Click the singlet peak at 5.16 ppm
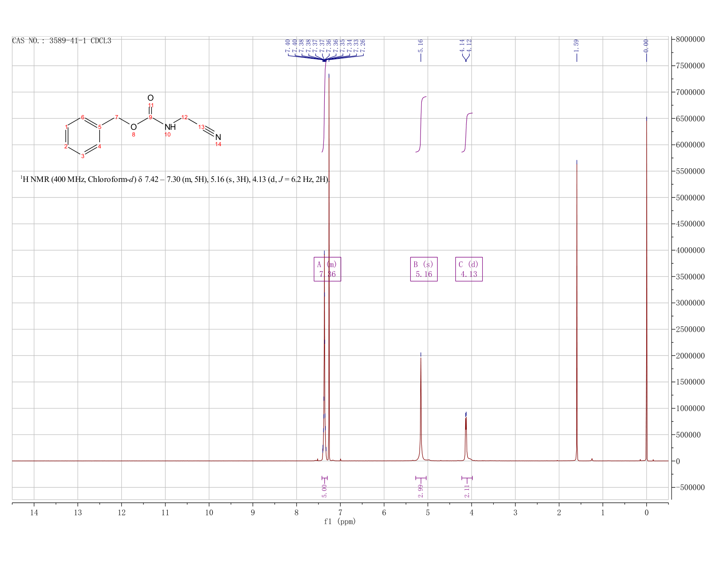Image resolution: width=728 pixels, height=563 pixels. 421,408
